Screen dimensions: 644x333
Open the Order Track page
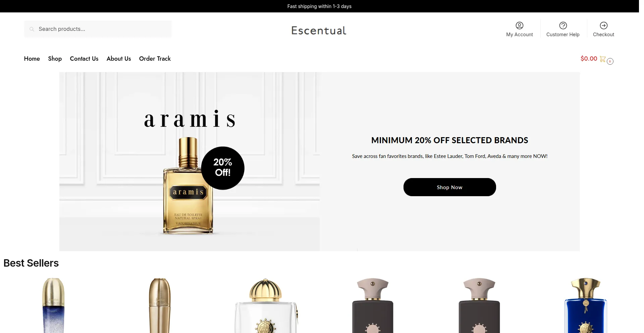click(x=155, y=59)
